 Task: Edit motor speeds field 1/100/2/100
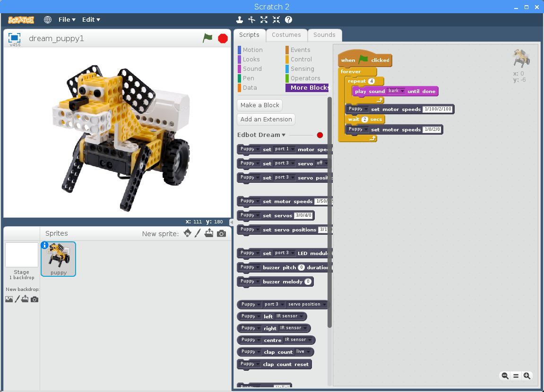click(x=438, y=109)
